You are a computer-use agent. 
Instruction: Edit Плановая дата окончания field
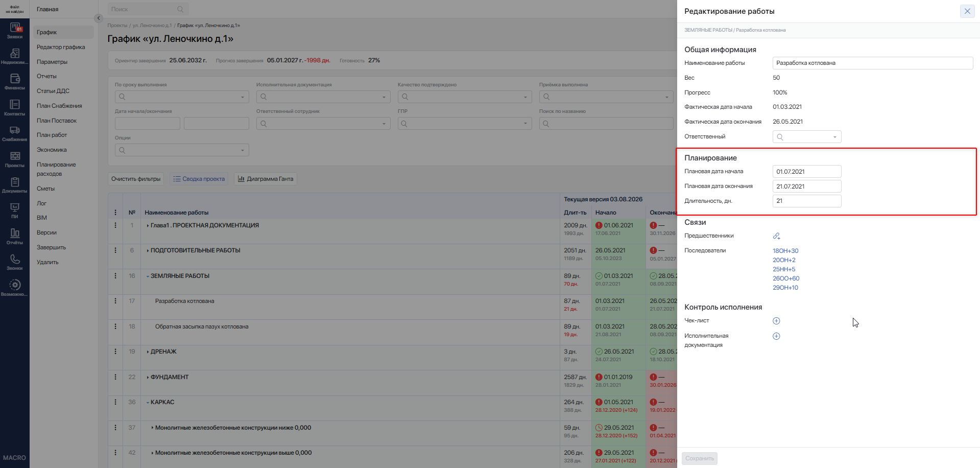807,186
